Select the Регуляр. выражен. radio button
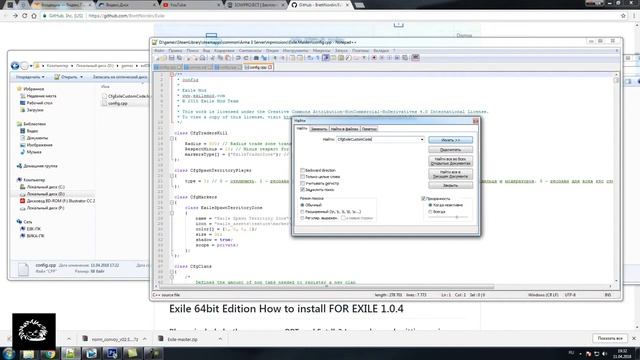 302,218
